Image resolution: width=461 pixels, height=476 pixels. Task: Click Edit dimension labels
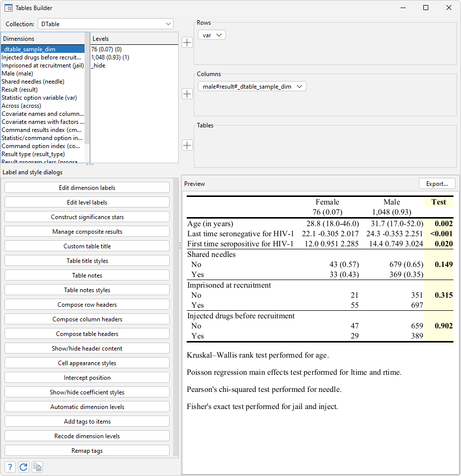[87, 187]
